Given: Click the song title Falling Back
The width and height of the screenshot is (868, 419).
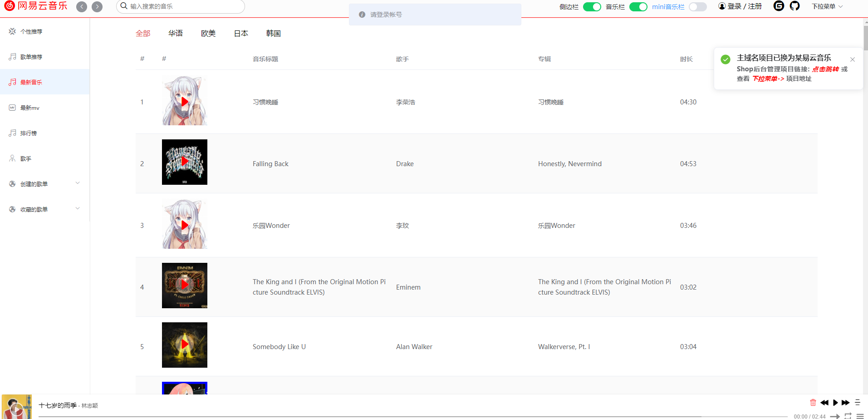Looking at the screenshot, I should click(x=270, y=164).
